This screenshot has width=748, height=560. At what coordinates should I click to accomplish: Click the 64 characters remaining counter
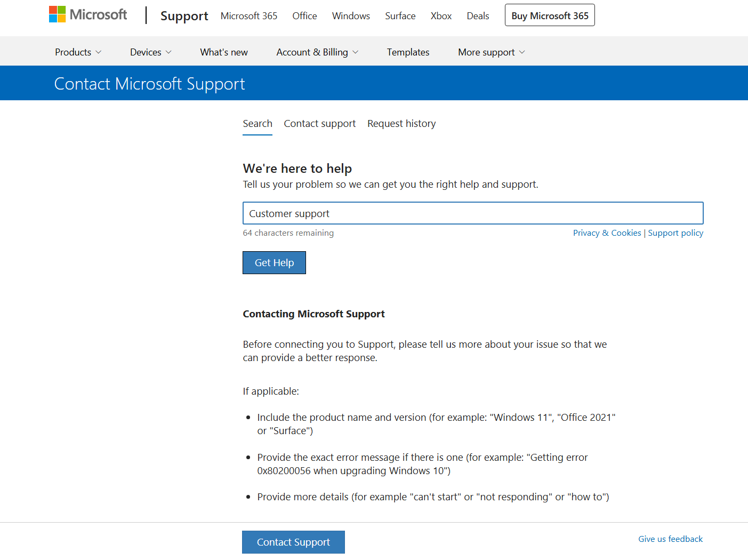pyautogui.click(x=288, y=233)
